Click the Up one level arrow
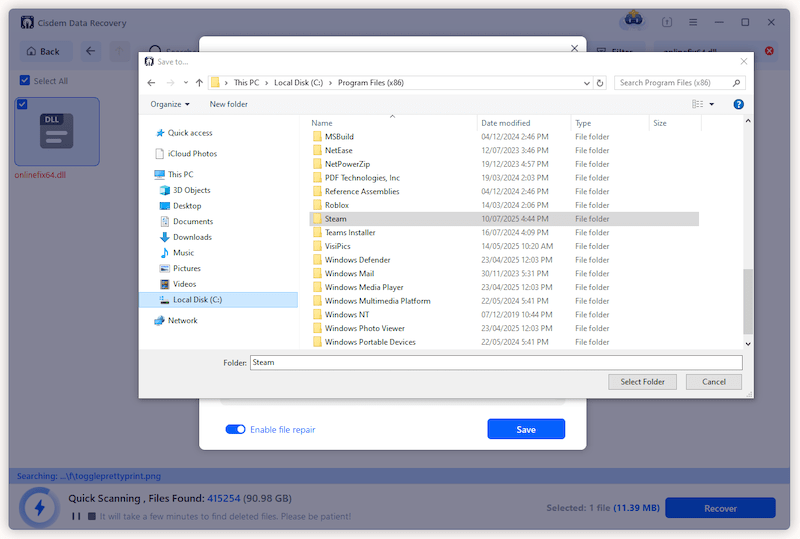 point(199,83)
